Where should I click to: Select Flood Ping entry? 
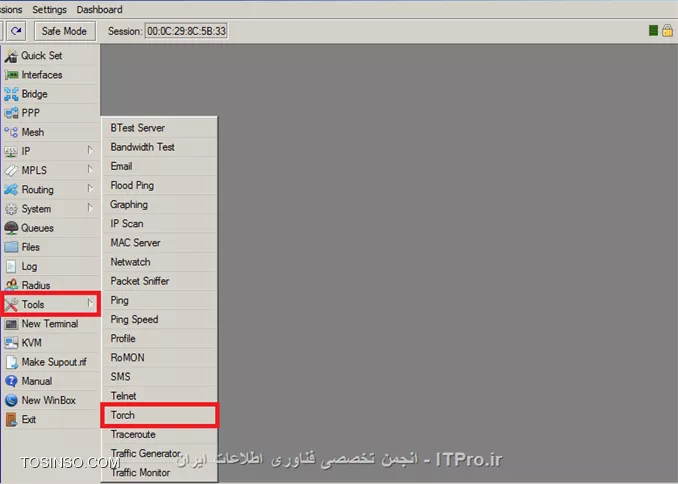pyautogui.click(x=160, y=186)
